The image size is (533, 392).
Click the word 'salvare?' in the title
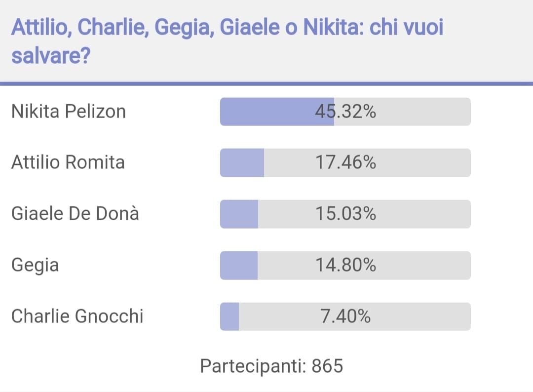(51, 55)
